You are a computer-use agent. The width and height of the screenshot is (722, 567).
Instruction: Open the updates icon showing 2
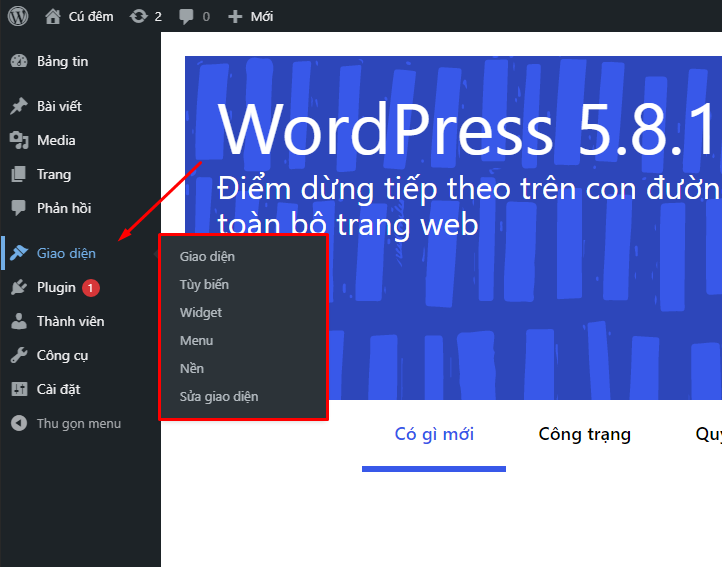(139, 17)
